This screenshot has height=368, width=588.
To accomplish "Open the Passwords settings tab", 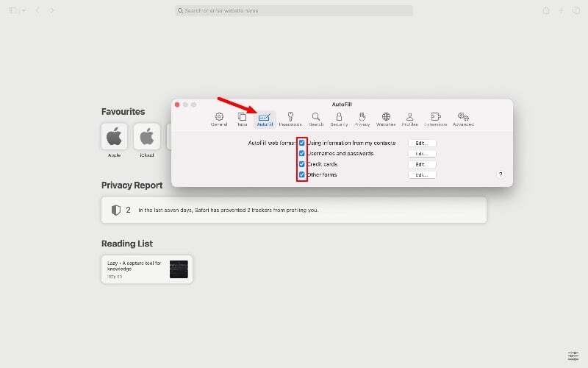I will [x=290, y=119].
